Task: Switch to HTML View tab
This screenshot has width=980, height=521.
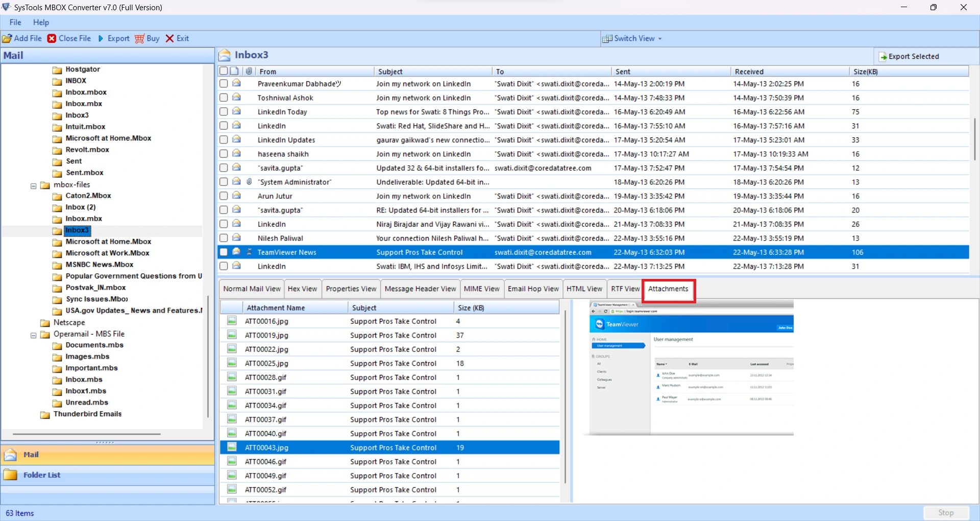Action: pyautogui.click(x=584, y=289)
